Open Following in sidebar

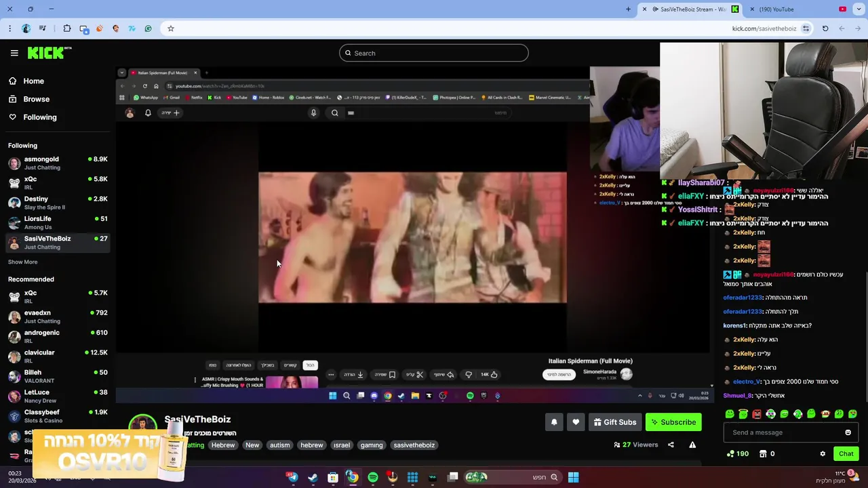point(33,117)
